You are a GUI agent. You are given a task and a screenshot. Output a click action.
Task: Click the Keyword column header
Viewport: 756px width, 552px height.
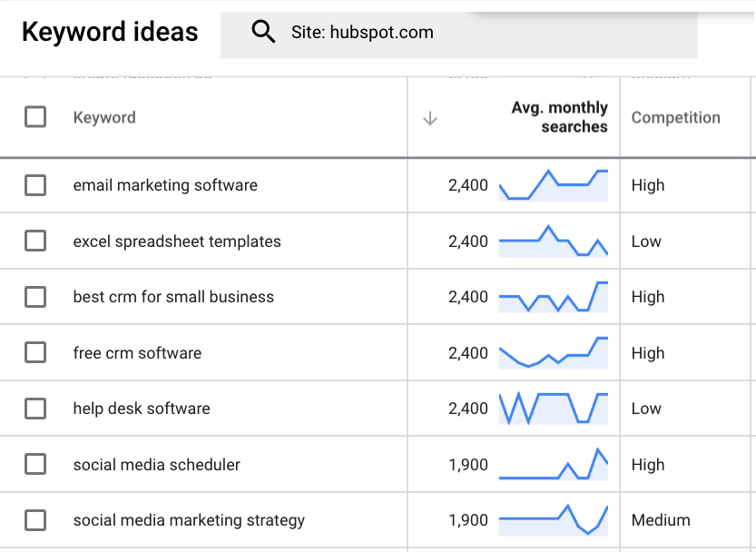(x=103, y=116)
